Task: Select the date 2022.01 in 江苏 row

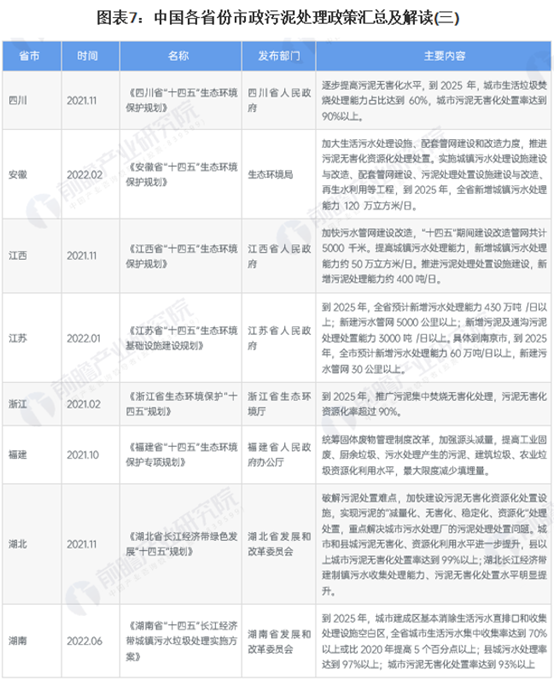Action: tap(84, 338)
